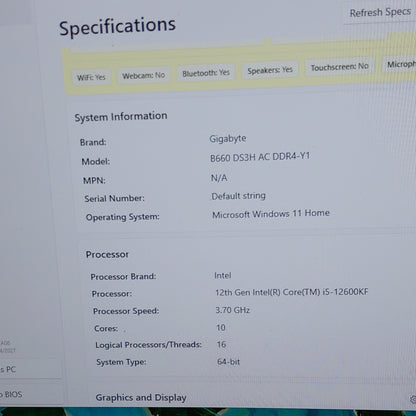416x416 pixels.
Task: Select the WiFi: Yes chip
Action: [91, 77]
